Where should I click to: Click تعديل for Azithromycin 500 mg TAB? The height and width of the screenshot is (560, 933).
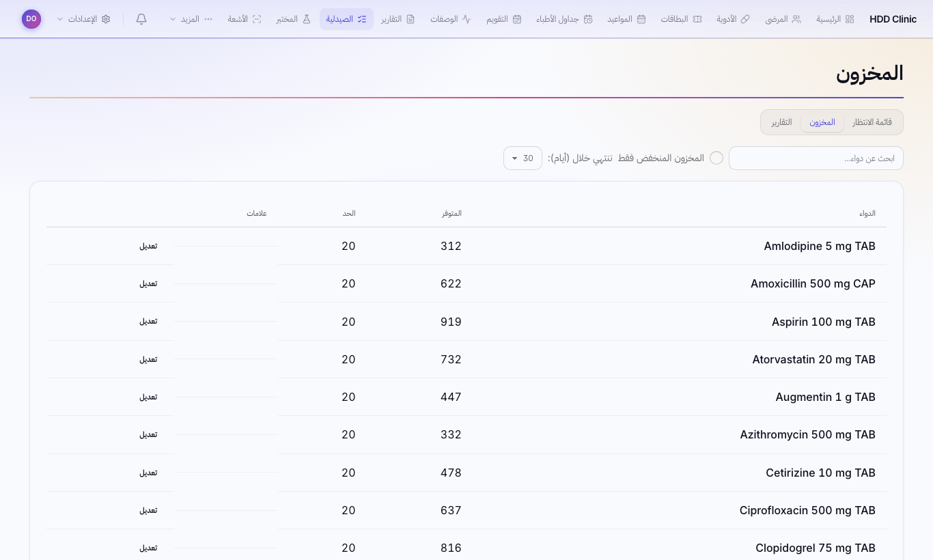click(149, 434)
